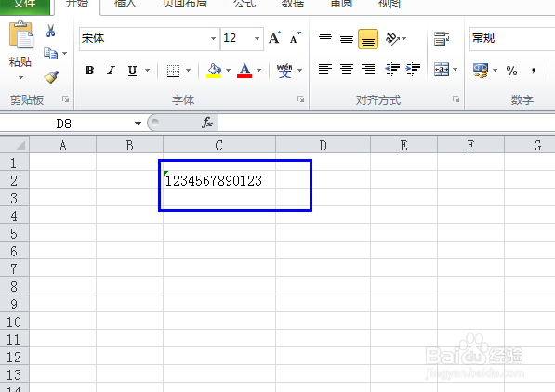Image resolution: width=555 pixels, height=392 pixels.
Task: Click the Paste clipboard icon
Action: 21,34
